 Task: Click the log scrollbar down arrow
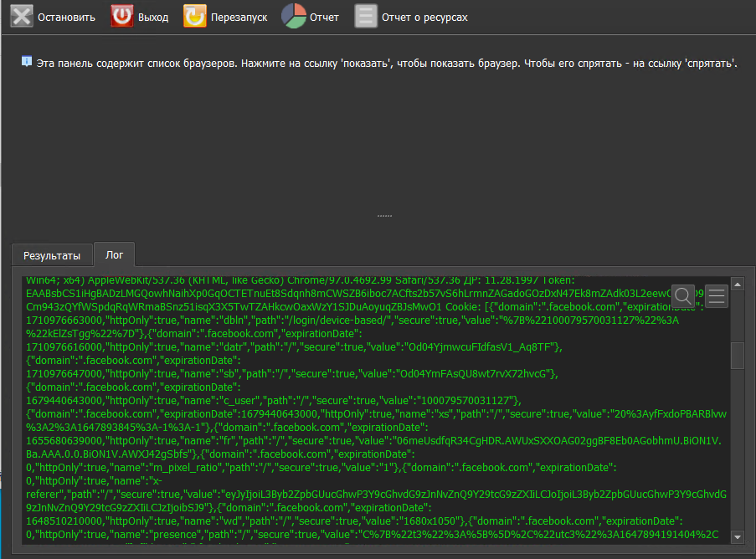click(738, 537)
